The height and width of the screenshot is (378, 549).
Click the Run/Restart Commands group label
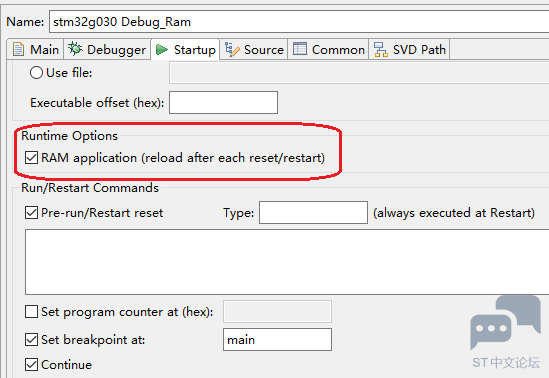tap(90, 188)
